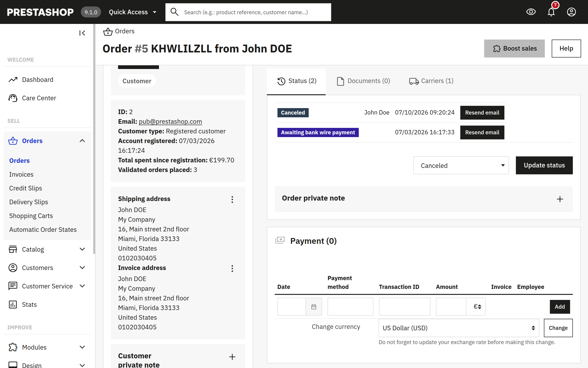588x368 pixels.
Task: Open Invoices in the sidebar
Action: coord(21,174)
